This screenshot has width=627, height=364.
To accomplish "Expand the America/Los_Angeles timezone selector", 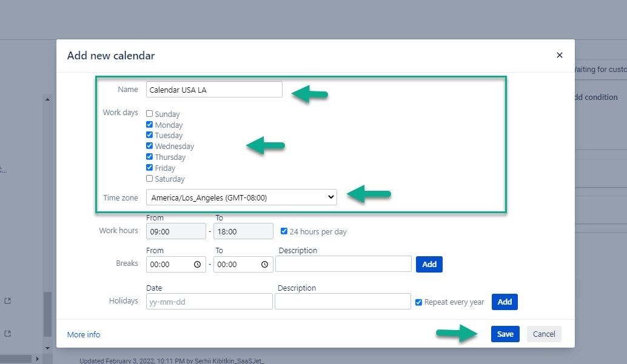I will 330,197.
